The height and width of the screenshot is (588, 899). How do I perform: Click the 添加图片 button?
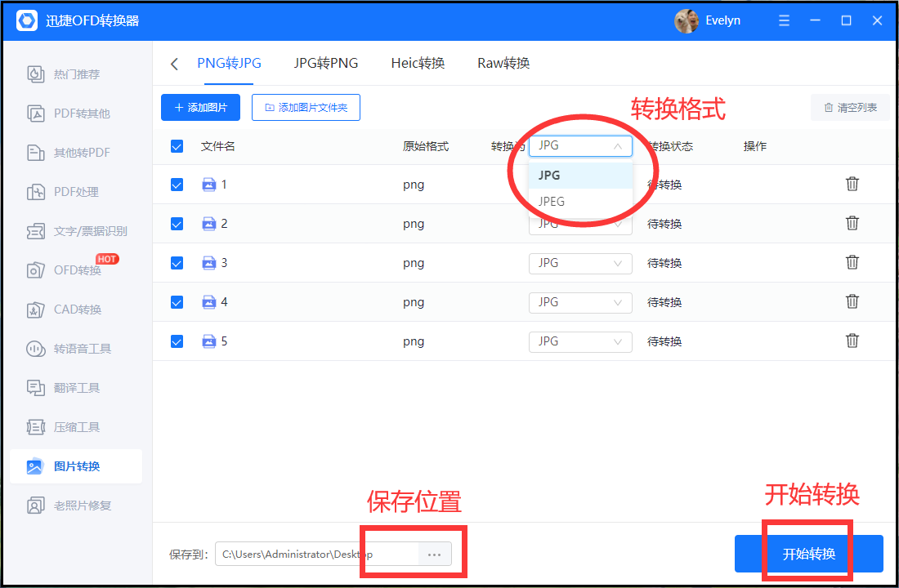coord(201,107)
